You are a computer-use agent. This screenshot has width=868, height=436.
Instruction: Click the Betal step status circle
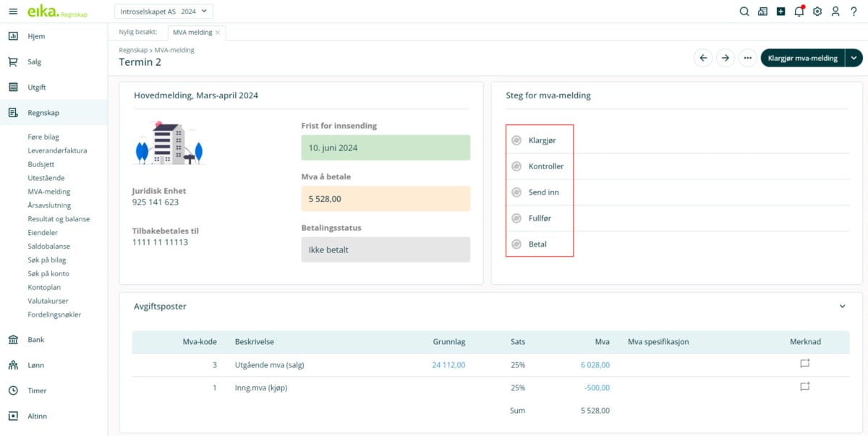tap(516, 244)
